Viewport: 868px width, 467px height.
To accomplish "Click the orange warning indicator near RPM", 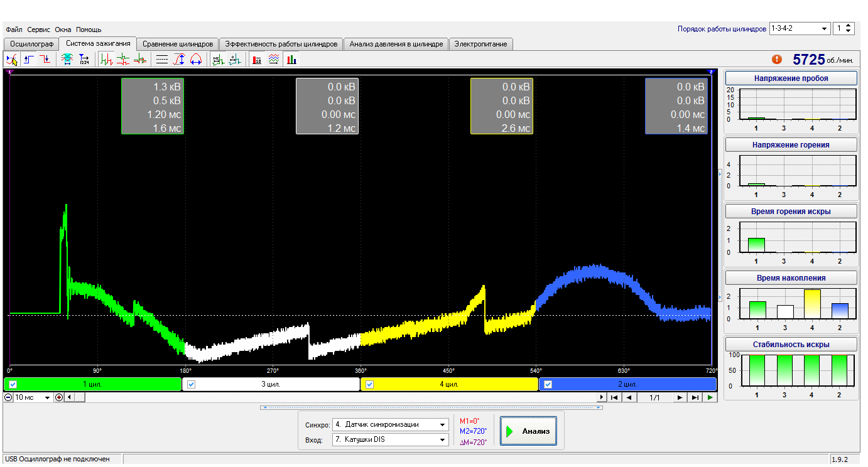I will coord(777,59).
